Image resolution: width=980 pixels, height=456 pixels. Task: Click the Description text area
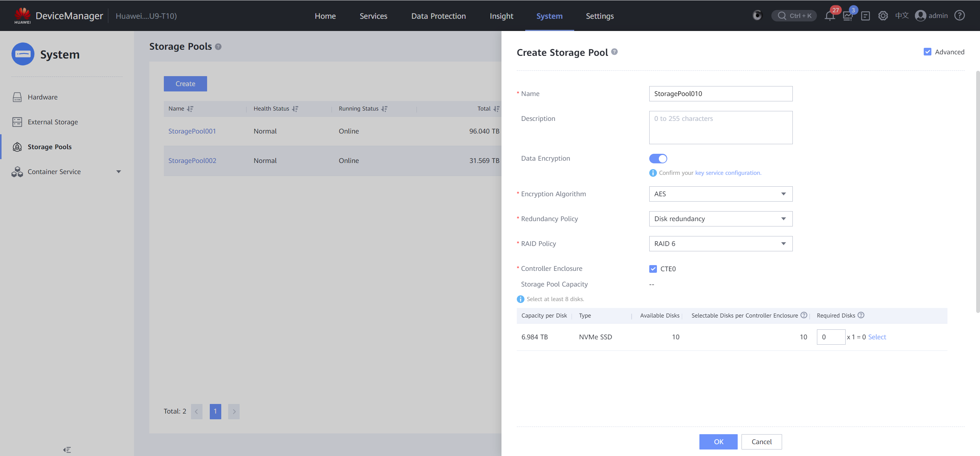pos(720,127)
